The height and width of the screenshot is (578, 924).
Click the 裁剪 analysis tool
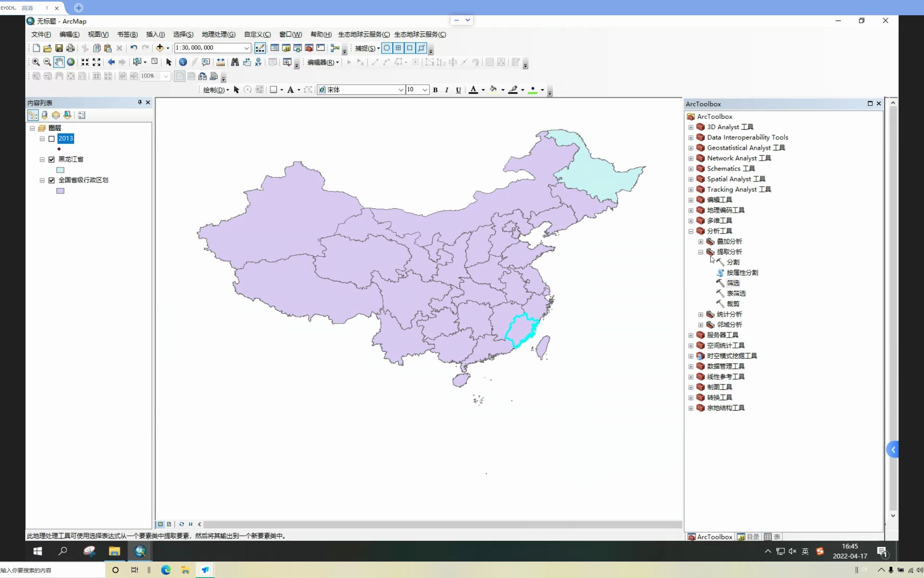click(x=733, y=303)
